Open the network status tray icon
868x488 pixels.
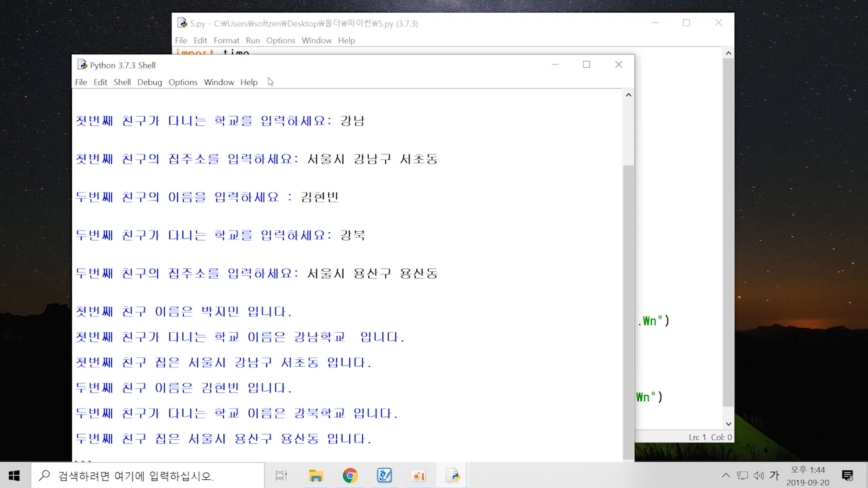pos(743,476)
